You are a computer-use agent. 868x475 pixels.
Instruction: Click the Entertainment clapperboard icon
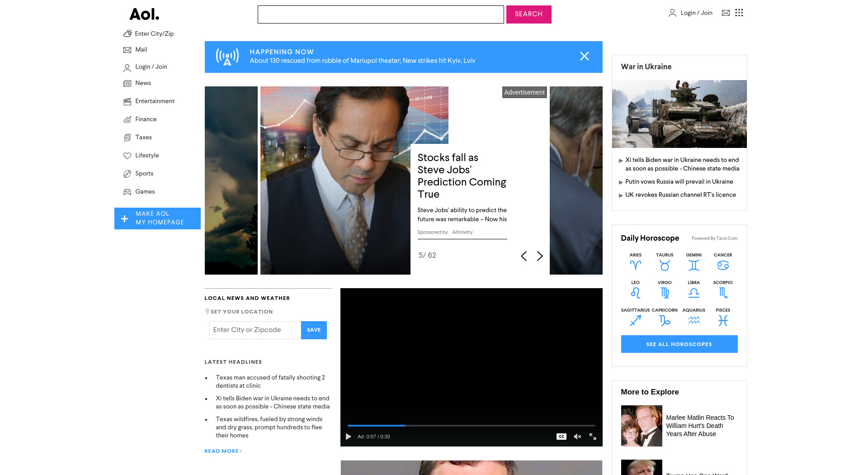[127, 101]
